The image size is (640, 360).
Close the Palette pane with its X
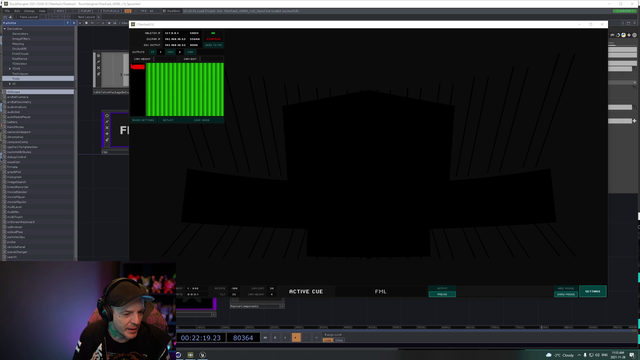pos(74,23)
